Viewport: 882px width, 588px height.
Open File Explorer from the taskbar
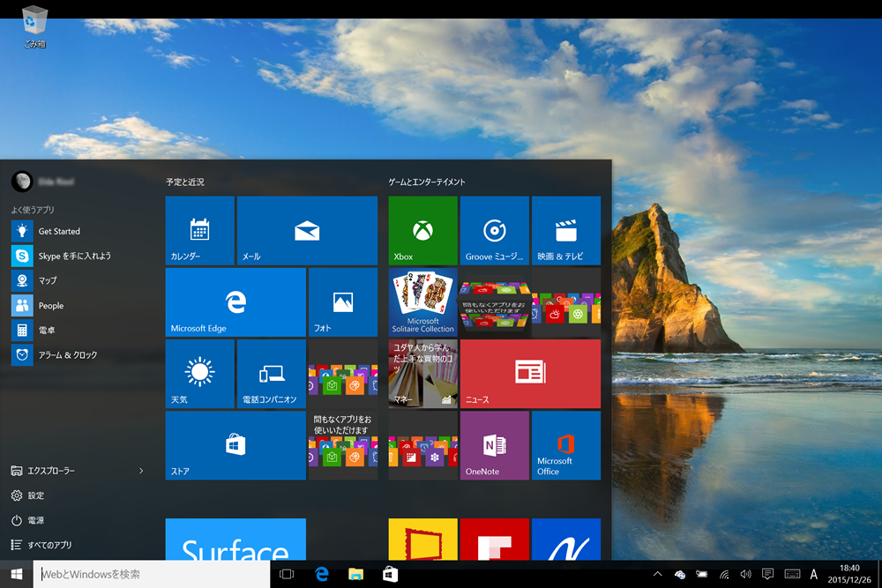click(355, 574)
